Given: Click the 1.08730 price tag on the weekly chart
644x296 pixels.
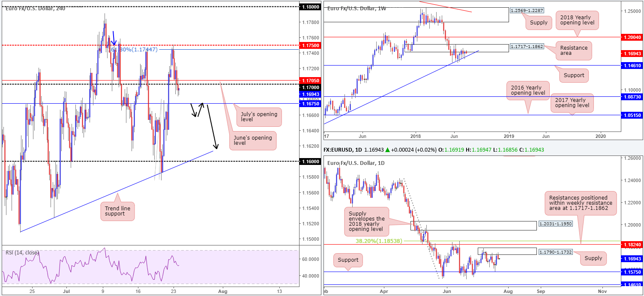Looking at the screenshot, I should pyautogui.click(x=633, y=97).
